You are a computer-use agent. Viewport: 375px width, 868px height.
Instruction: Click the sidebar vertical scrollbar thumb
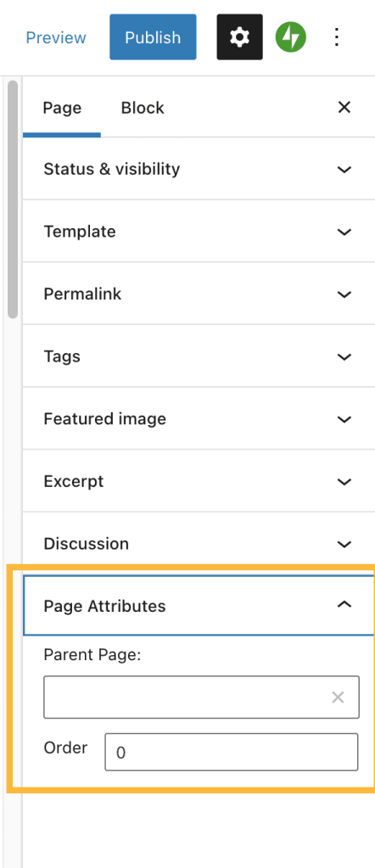[13, 199]
